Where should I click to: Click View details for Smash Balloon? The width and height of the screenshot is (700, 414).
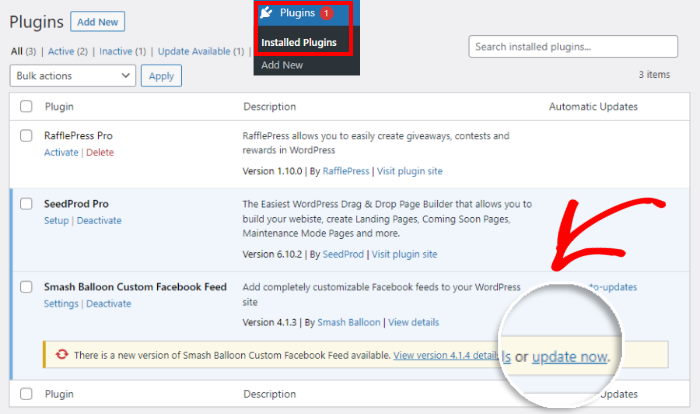point(413,322)
